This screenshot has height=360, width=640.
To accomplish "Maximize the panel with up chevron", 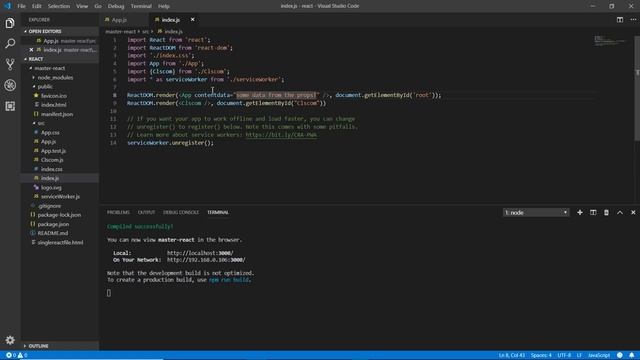I will [x=620, y=213].
